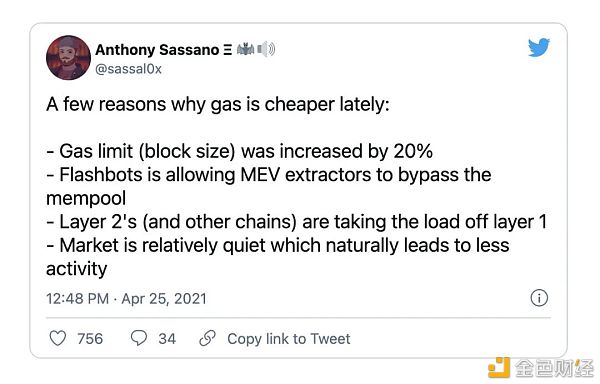Open replies via the speech bubble icon
This screenshot has width=600, height=384.
[x=139, y=338]
